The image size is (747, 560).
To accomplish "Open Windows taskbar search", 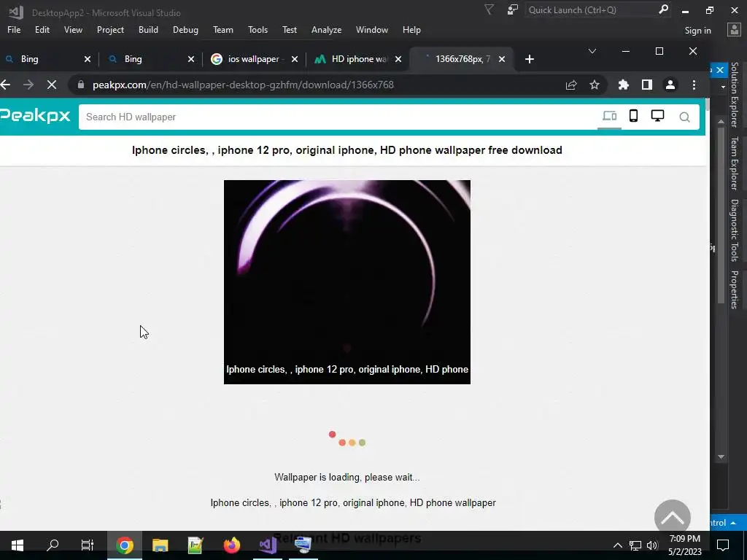I will (x=53, y=545).
